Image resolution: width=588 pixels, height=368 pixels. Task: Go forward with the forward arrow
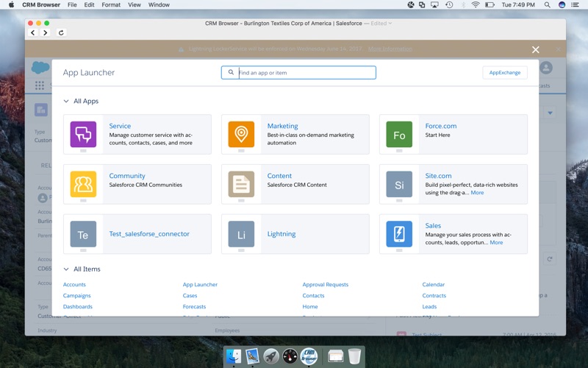pyautogui.click(x=45, y=32)
